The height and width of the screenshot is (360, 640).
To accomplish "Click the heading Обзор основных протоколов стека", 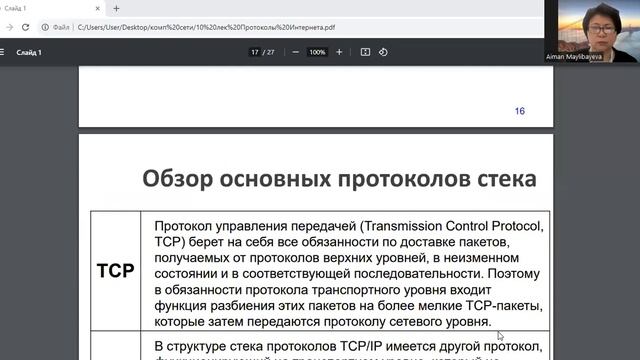I will point(339,178).
